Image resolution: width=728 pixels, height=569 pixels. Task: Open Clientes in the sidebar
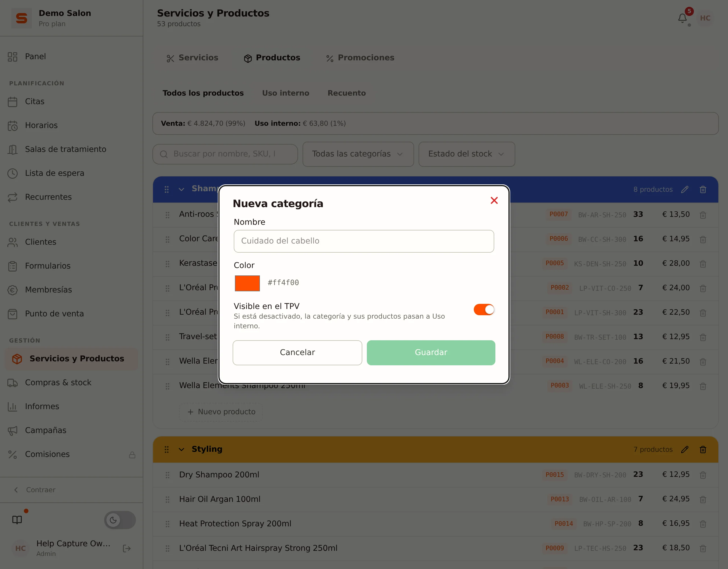coord(71,242)
